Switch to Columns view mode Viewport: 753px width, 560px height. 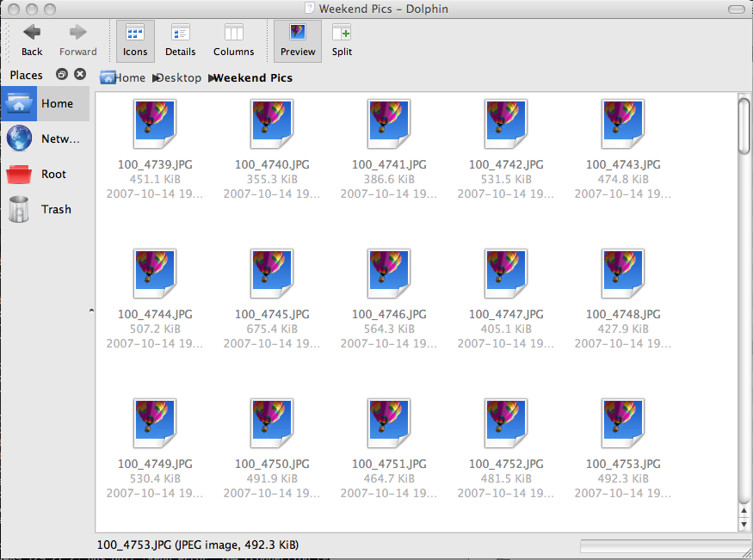pos(233,40)
